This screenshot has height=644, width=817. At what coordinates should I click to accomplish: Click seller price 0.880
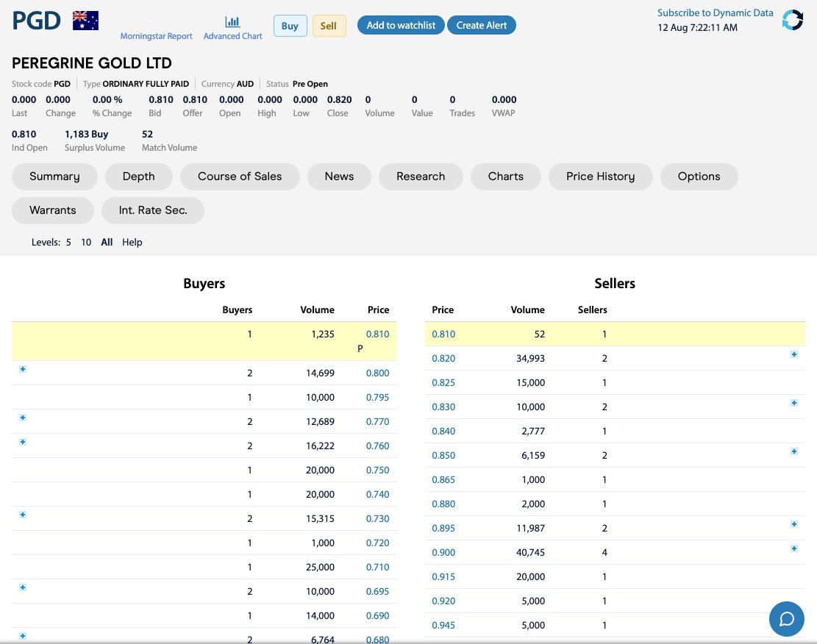pos(443,504)
